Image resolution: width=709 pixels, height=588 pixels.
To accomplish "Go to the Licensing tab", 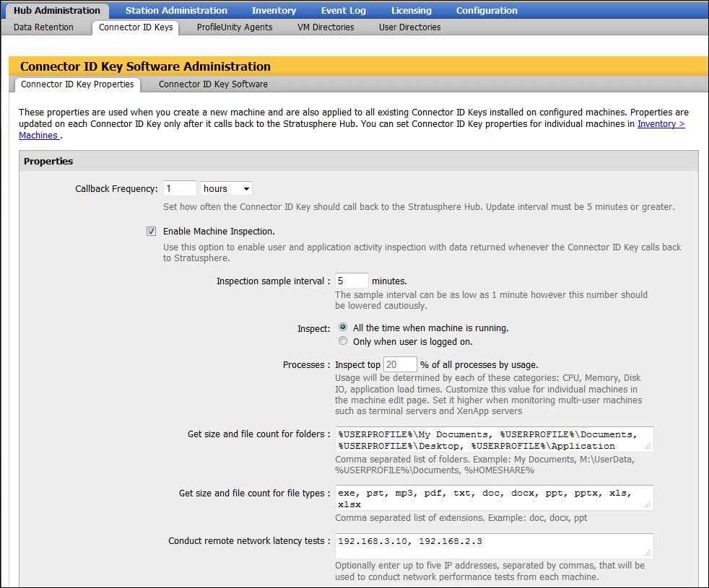I will [411, 11].
